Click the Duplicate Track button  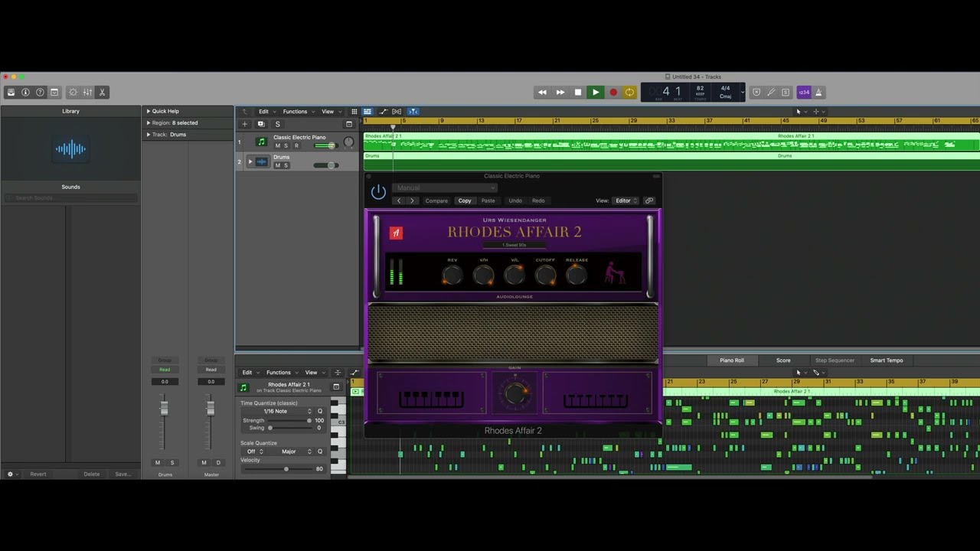click(x=260, y=124)
